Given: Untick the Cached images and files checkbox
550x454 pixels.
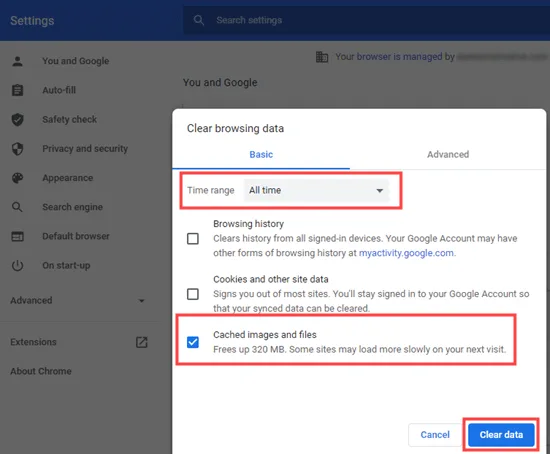Looking at the screenshot, I should 193,342.
